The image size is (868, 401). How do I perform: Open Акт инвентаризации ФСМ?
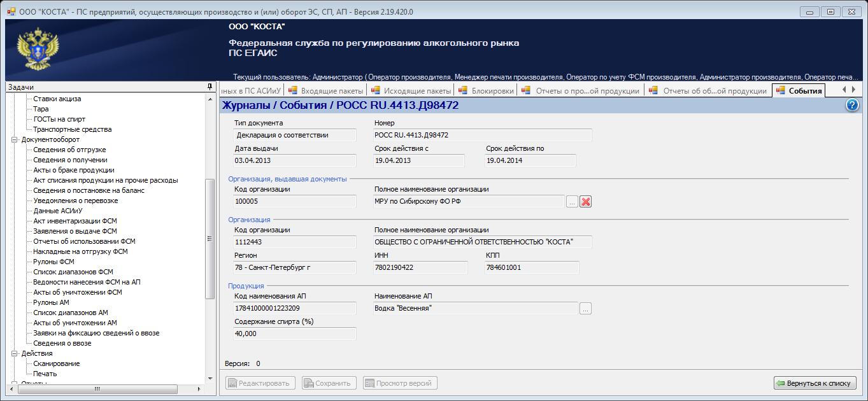point(75,221)
